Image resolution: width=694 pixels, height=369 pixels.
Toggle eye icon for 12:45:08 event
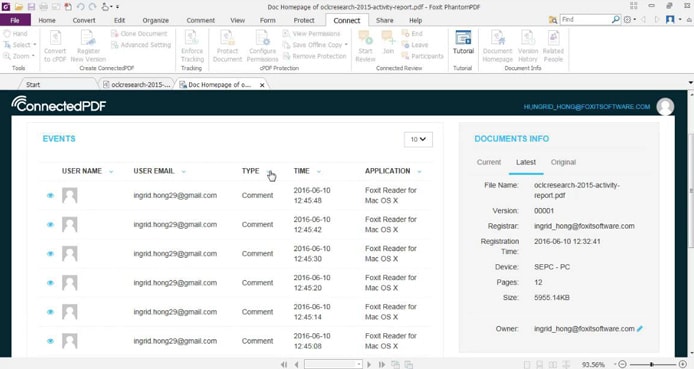click(50, 341)
